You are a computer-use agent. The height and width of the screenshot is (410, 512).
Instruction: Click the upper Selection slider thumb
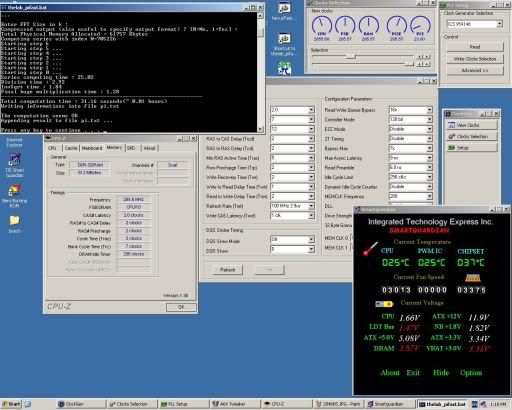[x=351, y=56]
